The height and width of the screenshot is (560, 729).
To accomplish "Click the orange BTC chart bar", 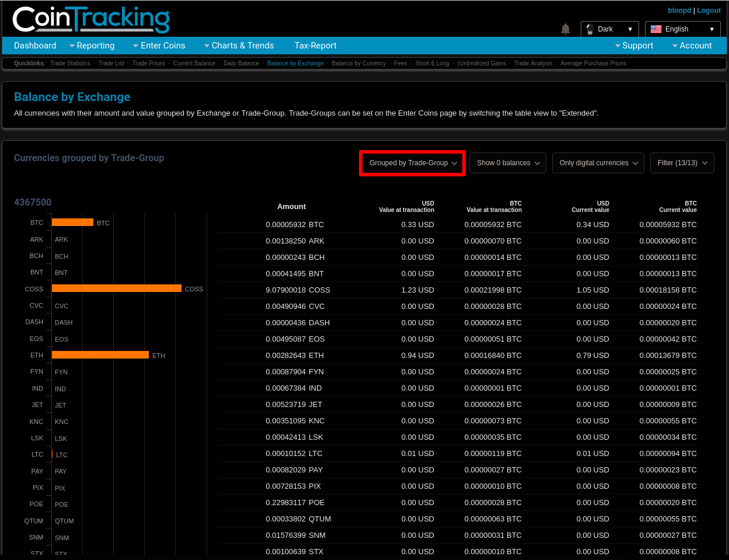I will [x=72, y=222].
